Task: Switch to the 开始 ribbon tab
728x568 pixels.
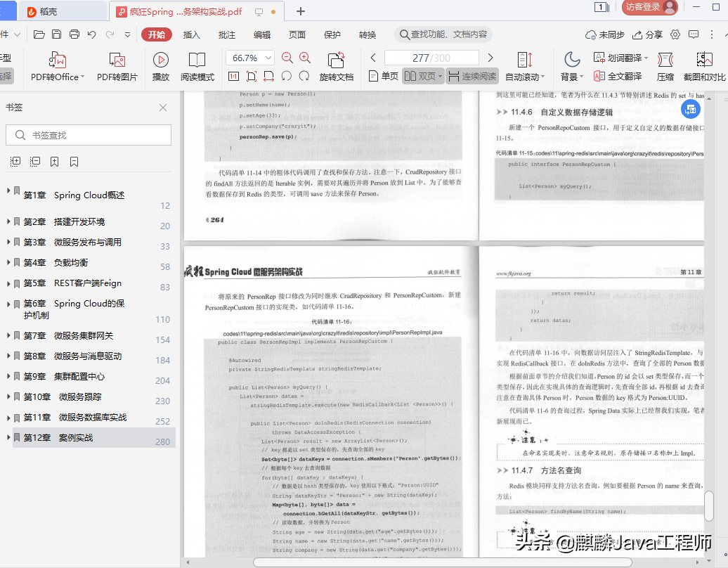Action: point(157,35)
